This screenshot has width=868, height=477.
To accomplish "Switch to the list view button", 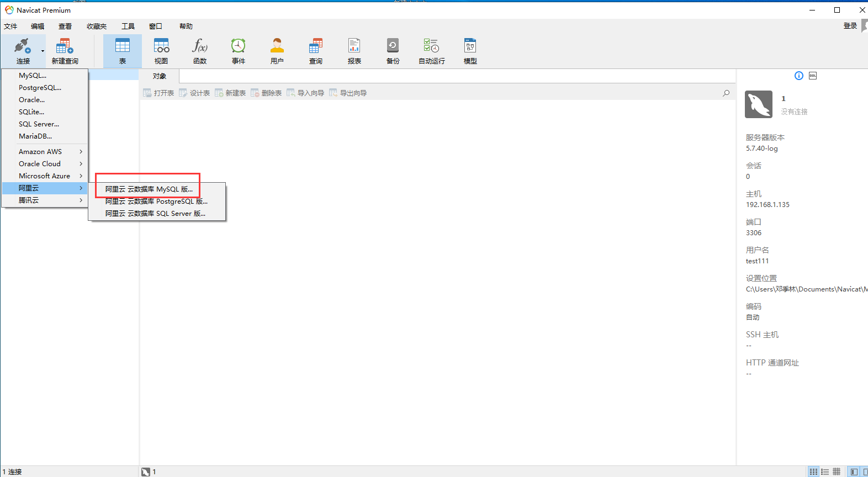I will click(x=825, y=471).
